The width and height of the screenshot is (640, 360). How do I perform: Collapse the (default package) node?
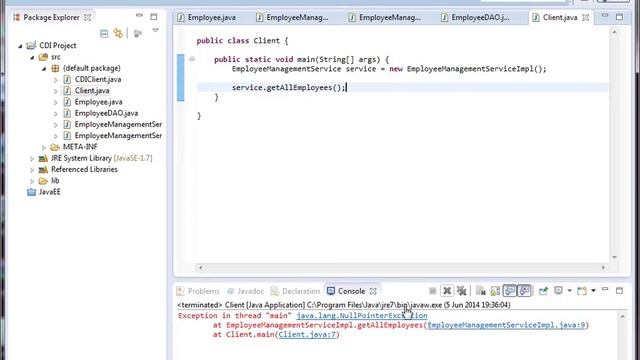44,69
